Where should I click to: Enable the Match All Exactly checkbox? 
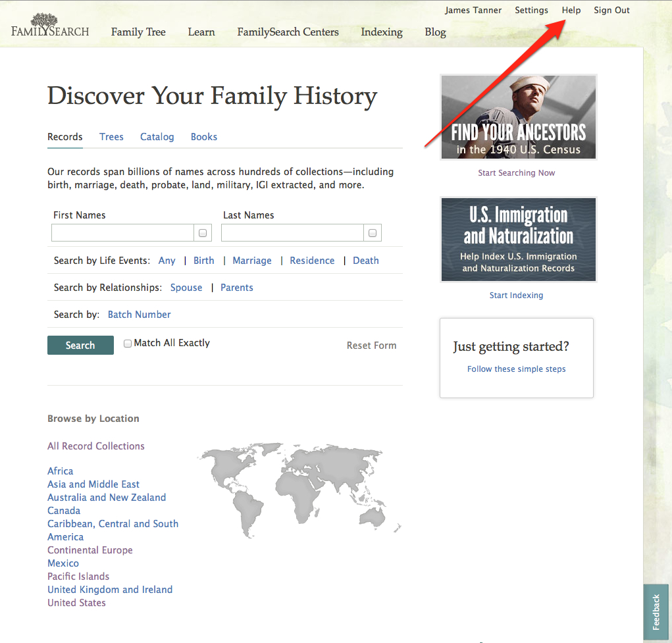click(x=127, y=343)
